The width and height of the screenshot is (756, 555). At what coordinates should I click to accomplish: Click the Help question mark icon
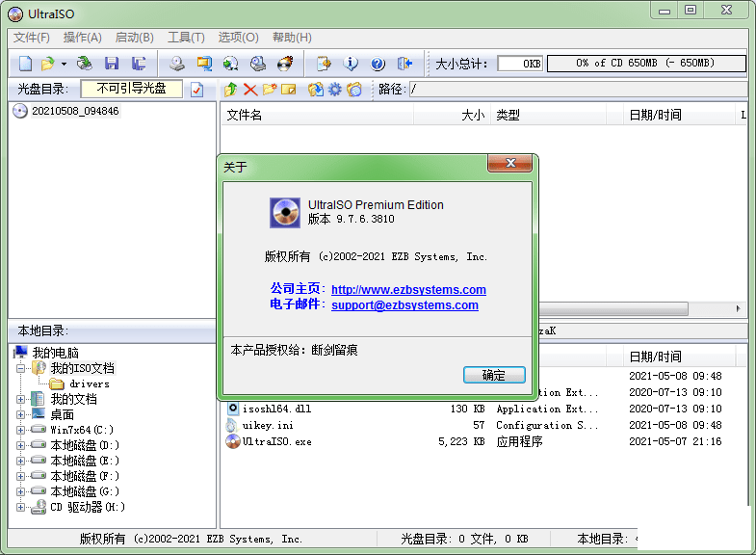(378, 64)
